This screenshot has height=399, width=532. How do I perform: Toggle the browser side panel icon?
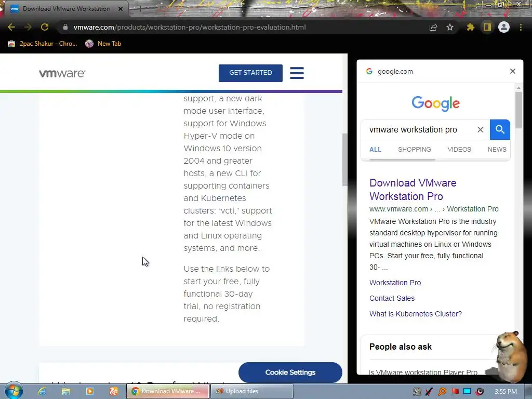pyautogui.click(x=487, y=27)
